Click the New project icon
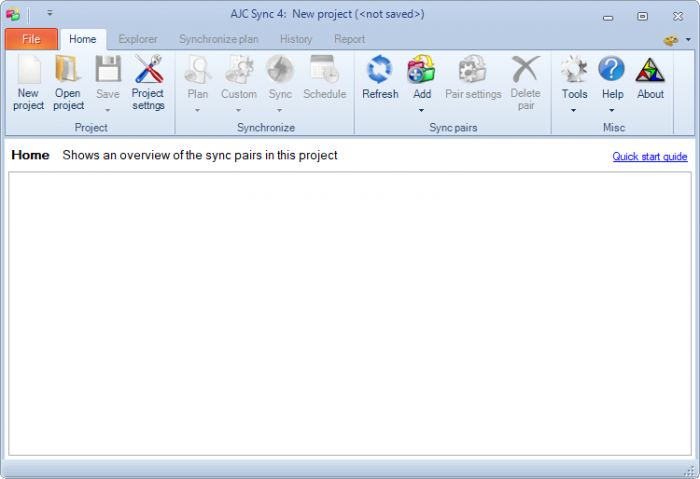The image size is (700, 479). coord(29,69)
